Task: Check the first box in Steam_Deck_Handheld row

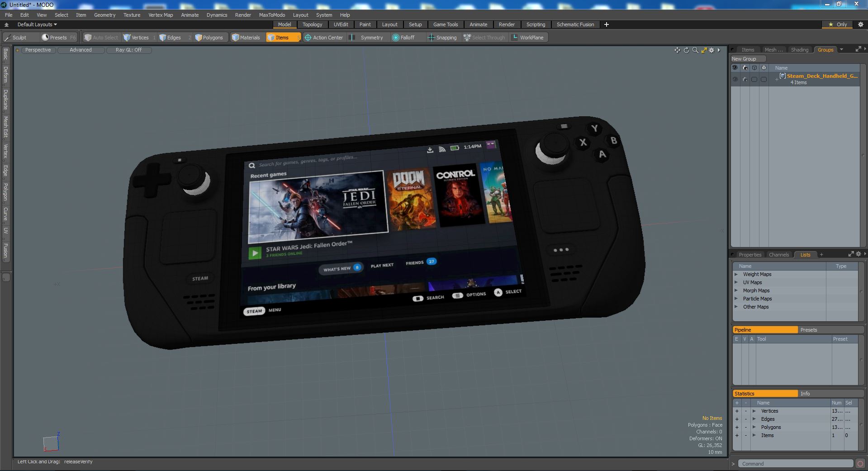Action: [x=754, y=79]
